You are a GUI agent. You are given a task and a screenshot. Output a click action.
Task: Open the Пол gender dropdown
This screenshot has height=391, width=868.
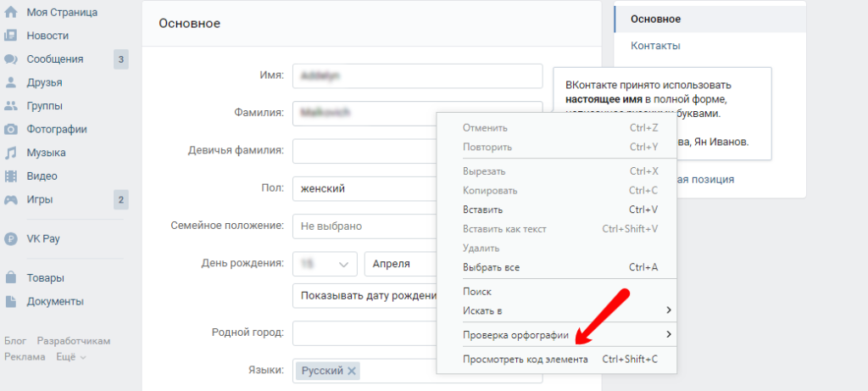click(364, 188)
